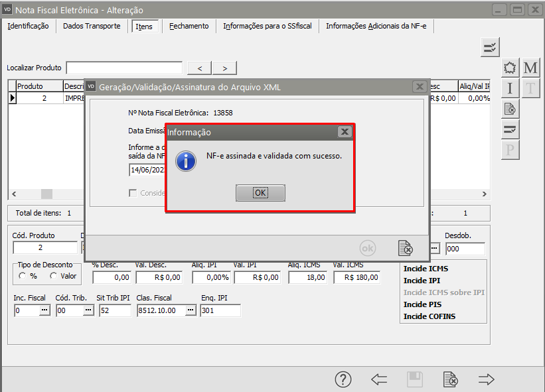Screen dimensions: 545x392
Task: Open the Cód. Trib. lookup button
Action: tap(87, 310)
